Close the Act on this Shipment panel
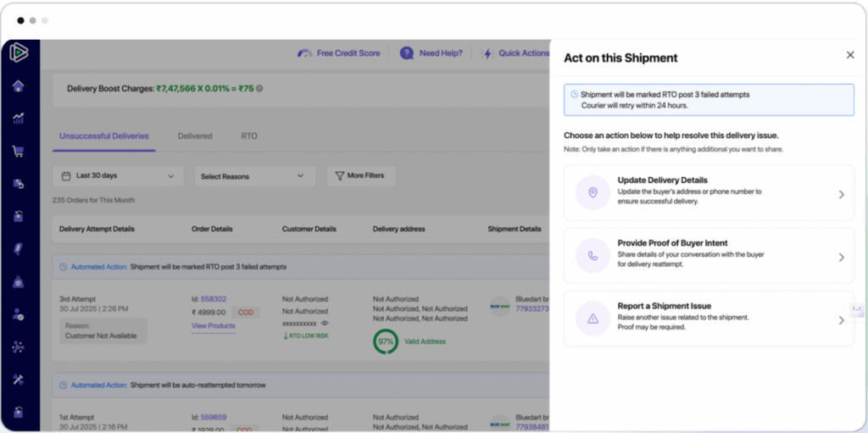The image size is (868, 433). click(x=850, y=55)
